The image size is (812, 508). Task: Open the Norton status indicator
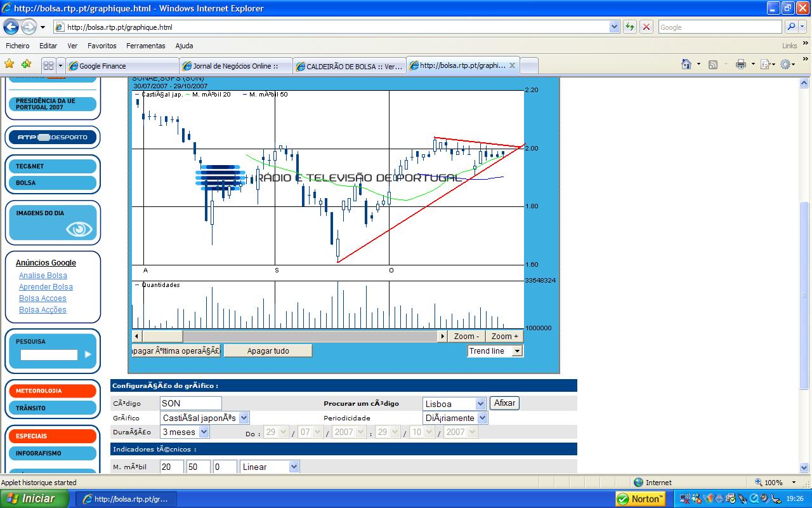tap(640, 498)
